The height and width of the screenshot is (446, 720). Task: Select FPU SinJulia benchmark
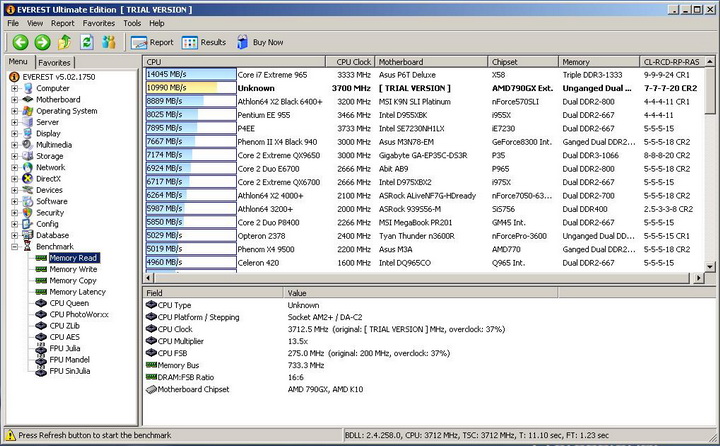point(69,371)
